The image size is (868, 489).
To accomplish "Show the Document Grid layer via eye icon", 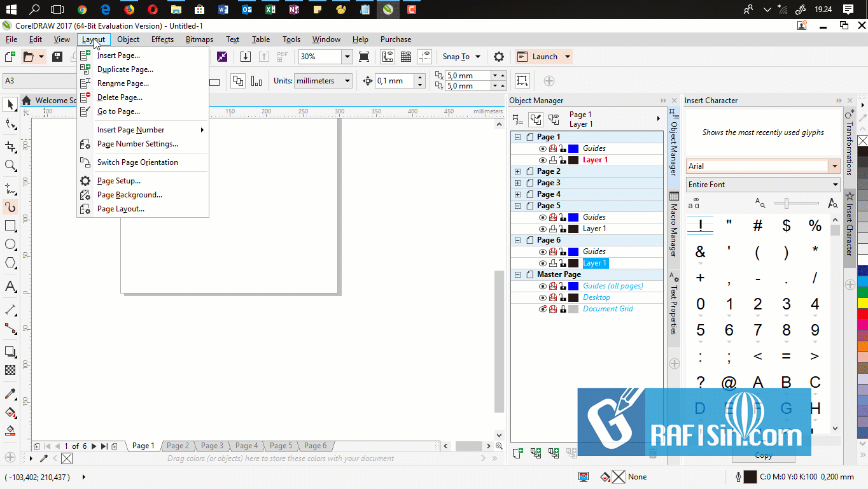I will (x=543, y=309).
